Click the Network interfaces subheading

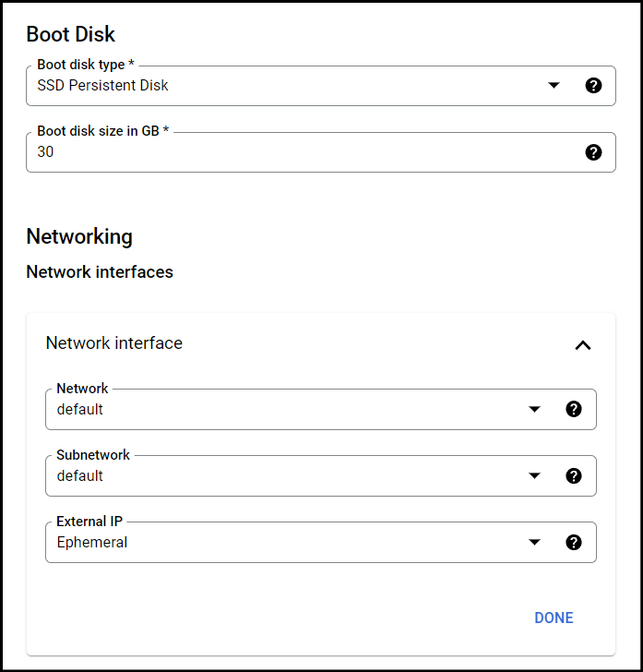[x=100, y=271]
